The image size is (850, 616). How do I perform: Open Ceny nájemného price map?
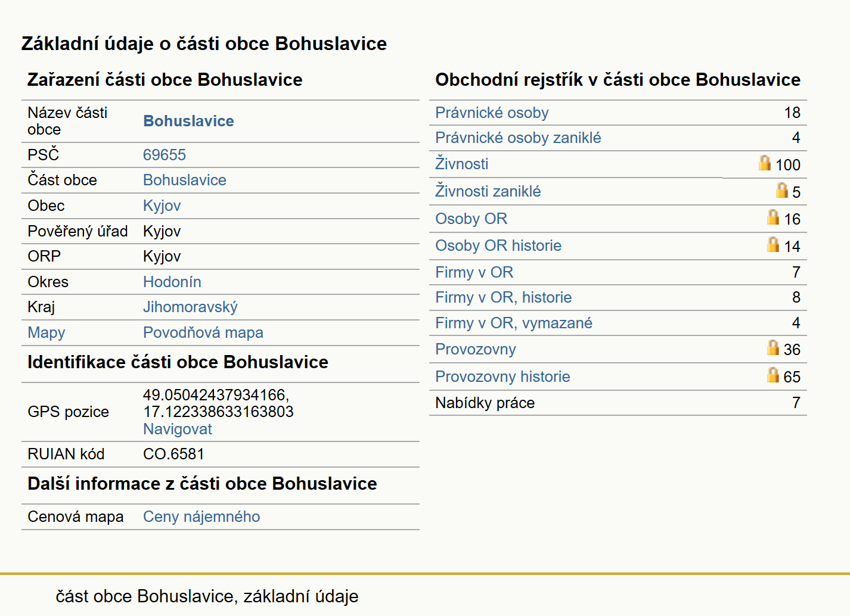(201, 517)
